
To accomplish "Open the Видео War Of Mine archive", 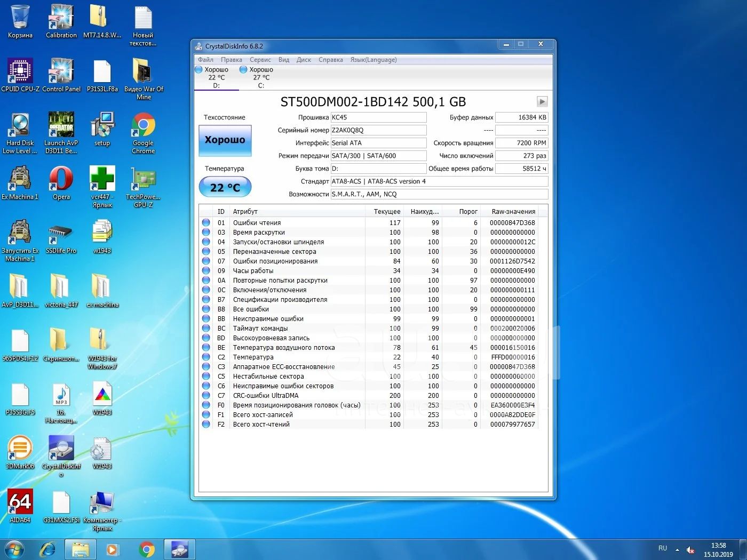I will pos(143,79).
